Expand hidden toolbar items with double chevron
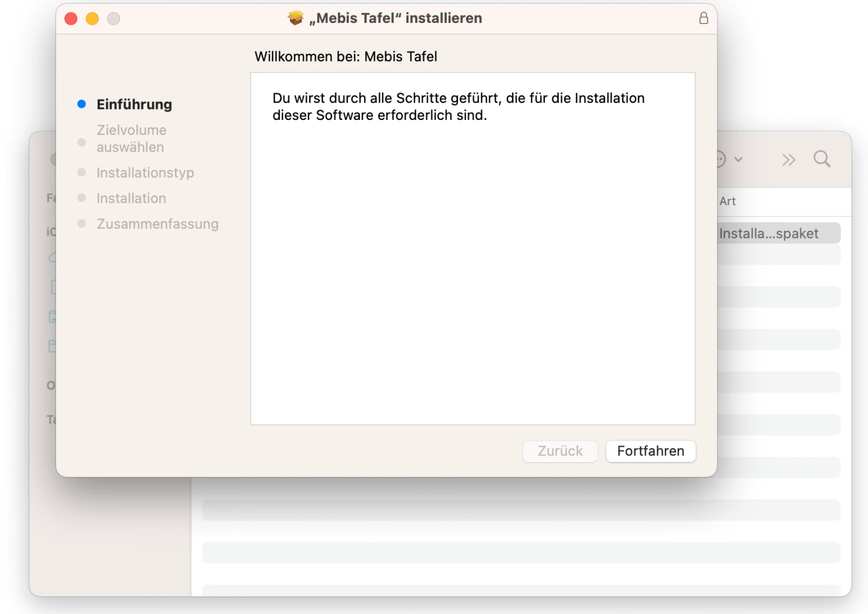 tap(788, 160)
